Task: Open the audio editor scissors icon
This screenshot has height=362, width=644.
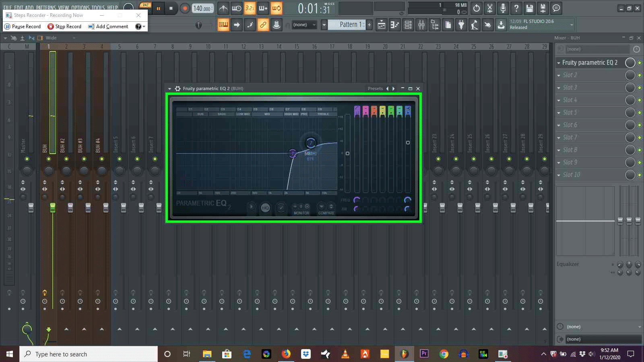Action: (490, 8)
